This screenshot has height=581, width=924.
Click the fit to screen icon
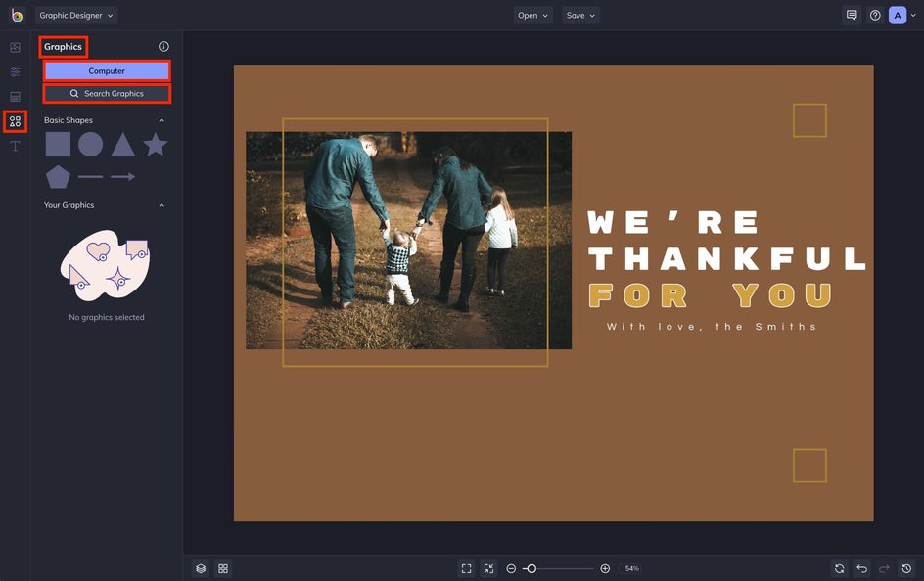pyautogui.click(x=466, y=568)
